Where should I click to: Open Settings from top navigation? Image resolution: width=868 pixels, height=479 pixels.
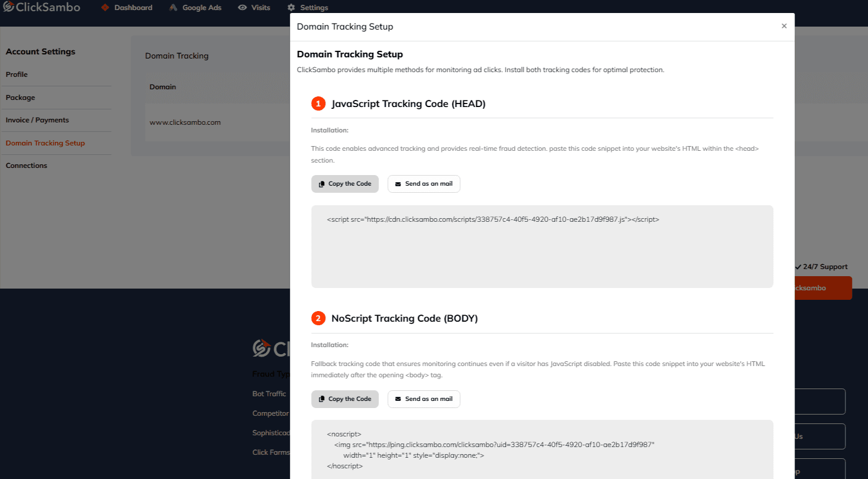tap(308, 8)
